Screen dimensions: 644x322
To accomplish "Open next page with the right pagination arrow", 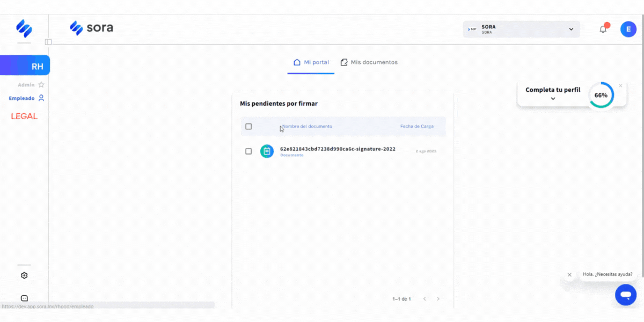I will (438, 299).
